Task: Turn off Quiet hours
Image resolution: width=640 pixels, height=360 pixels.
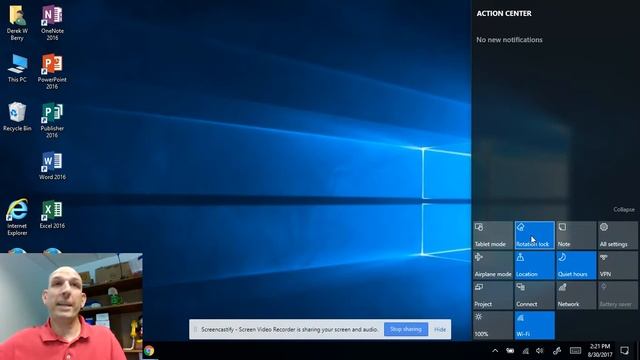Action: click(576, 265)
